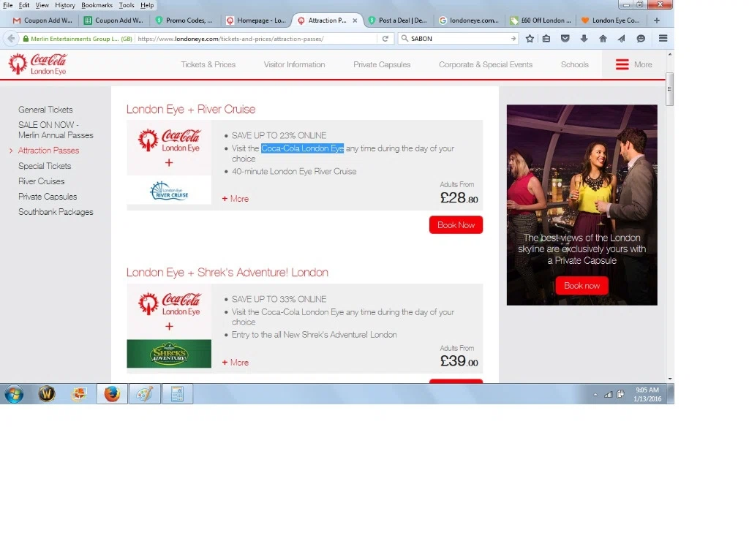Click the Firefox back arrow button

coord(11,39)
